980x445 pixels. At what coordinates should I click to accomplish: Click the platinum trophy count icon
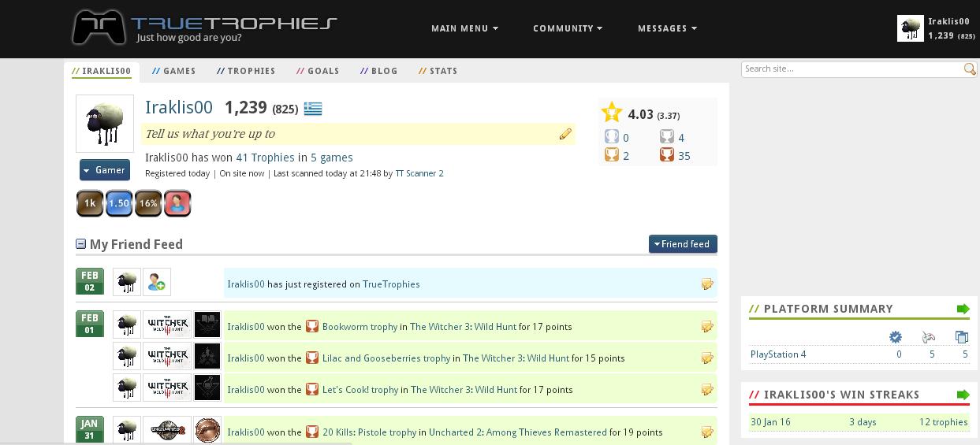pos(612,137)
